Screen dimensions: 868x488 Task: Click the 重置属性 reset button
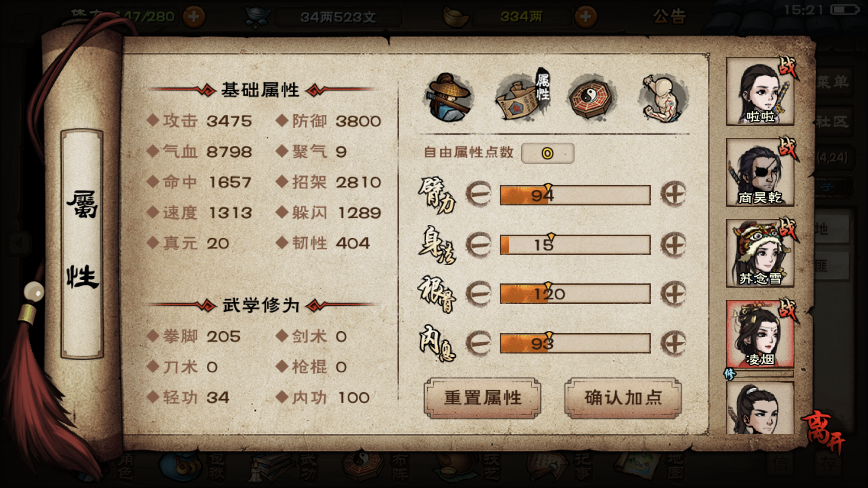tap(482, 398)
